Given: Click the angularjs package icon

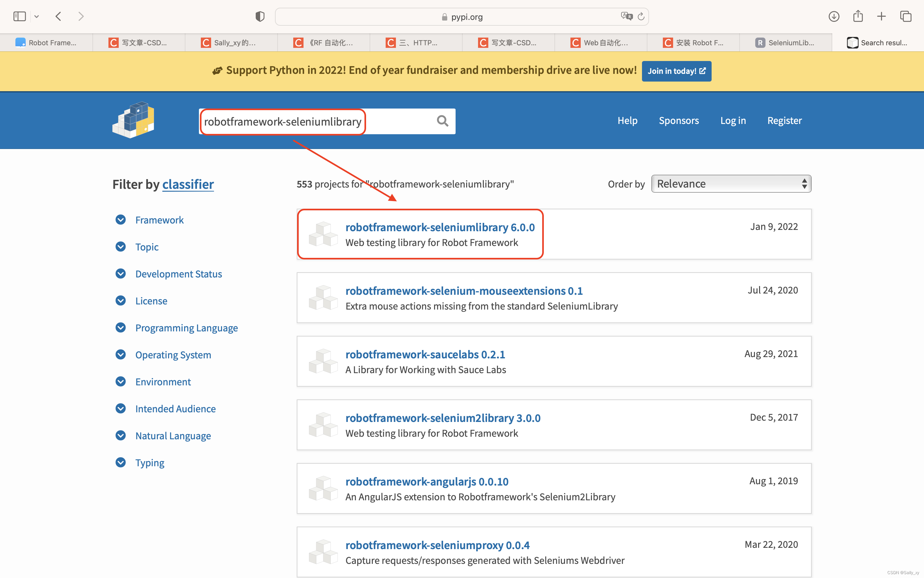Looking at the screenshot, I should pos(323,488).
